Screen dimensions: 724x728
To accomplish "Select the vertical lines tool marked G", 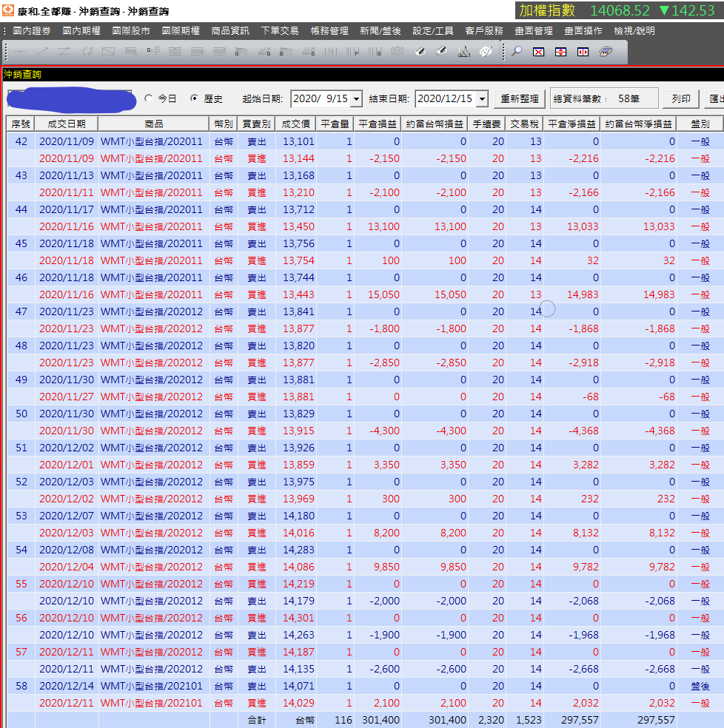I will tap(375, 52).
